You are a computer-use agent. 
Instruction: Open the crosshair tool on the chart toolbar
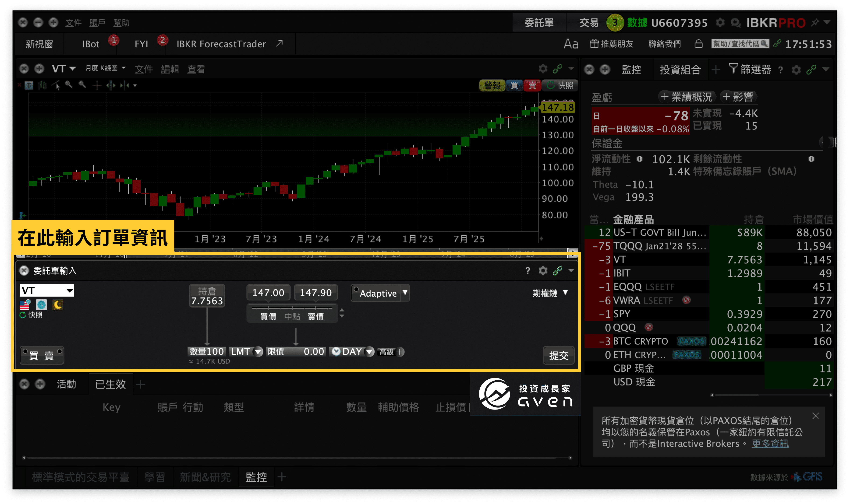[97, 86]
